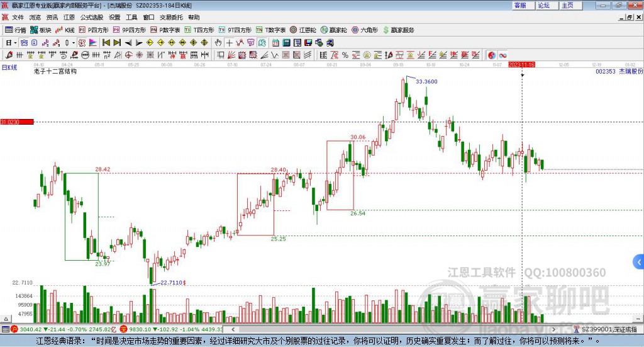This screenshot has height=347, width=644.
Task: Open the 交易委托 menu
Action: click(171, 17)
